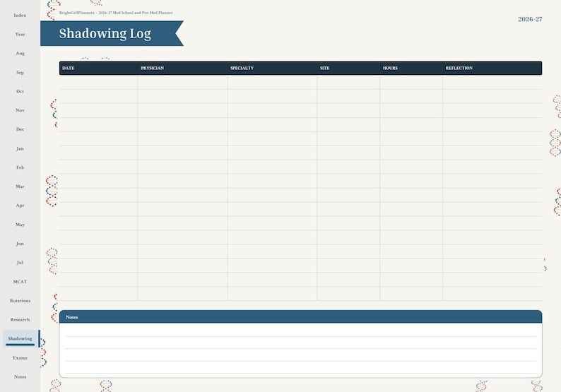Screen dimensions: 561x392
Task: Jump to the Aug month tab
Action: coord(20,53)
